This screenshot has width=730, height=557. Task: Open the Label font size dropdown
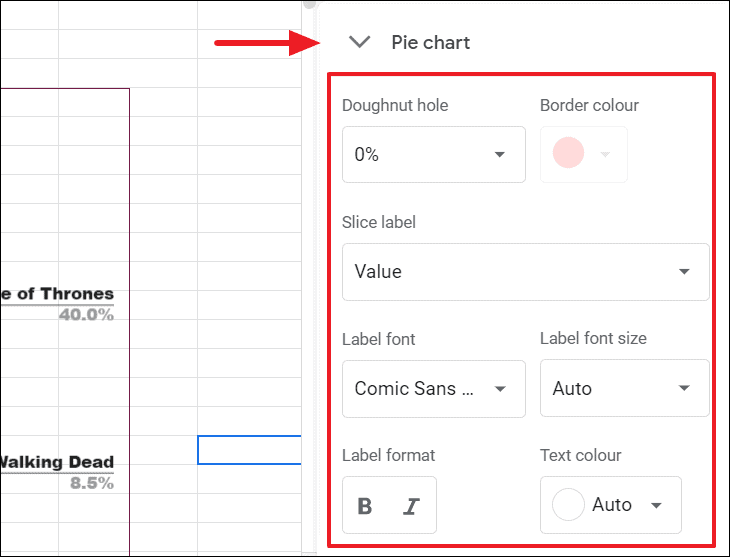click(x=624, y=389)
